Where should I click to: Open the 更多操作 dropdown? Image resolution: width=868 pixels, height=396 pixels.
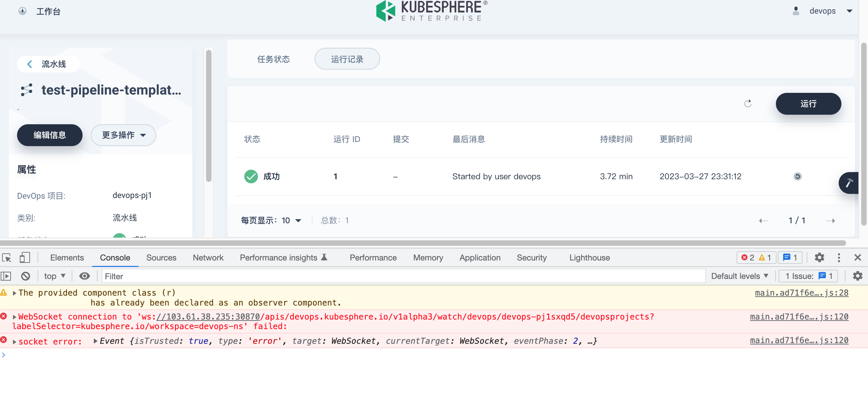point(123,135)
